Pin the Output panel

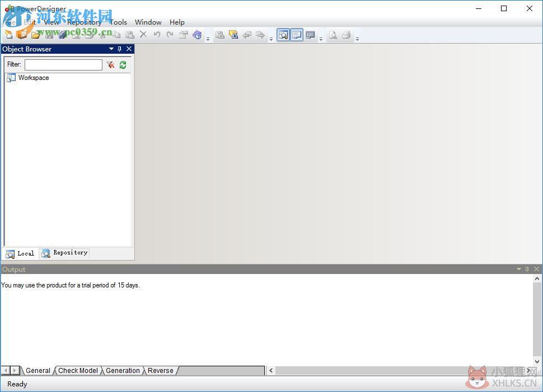click(527, 269)
